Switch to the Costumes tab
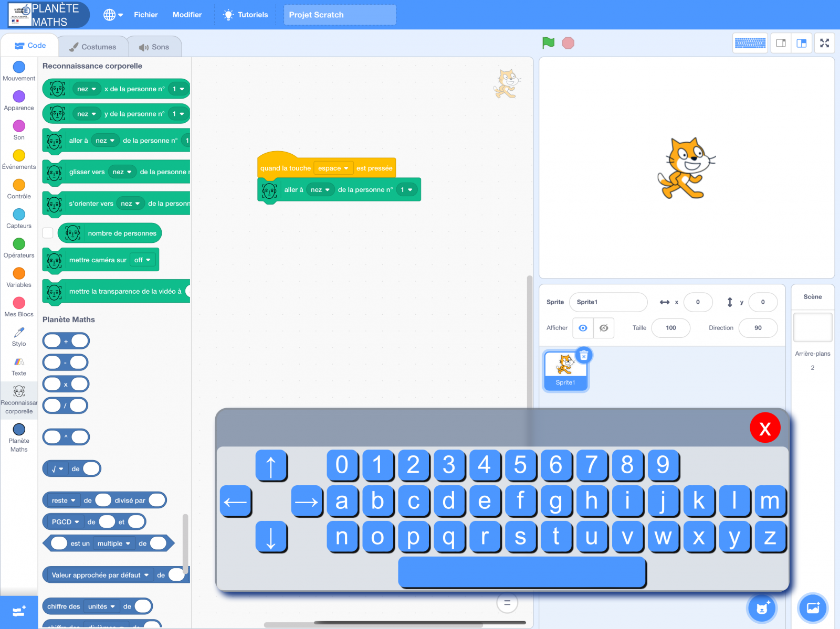This screenshot has height=629, width=840. (x=92, y=47)
